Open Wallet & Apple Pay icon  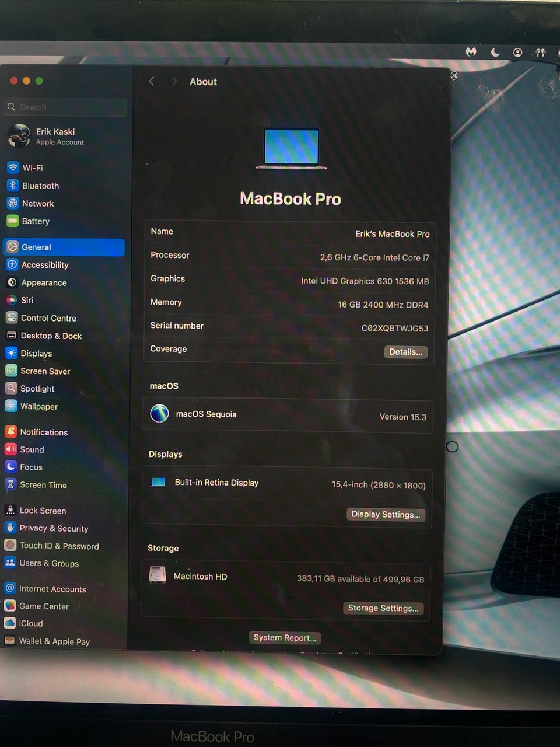9,640
